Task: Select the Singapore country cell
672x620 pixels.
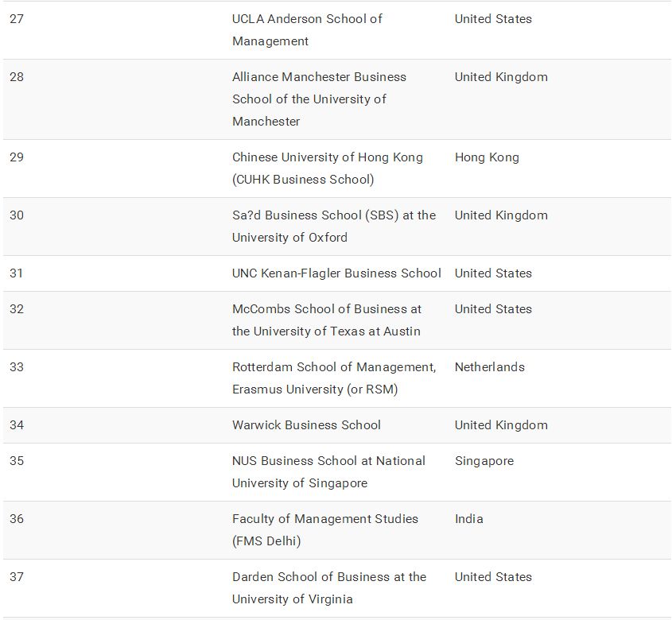Action: point(484,461)
